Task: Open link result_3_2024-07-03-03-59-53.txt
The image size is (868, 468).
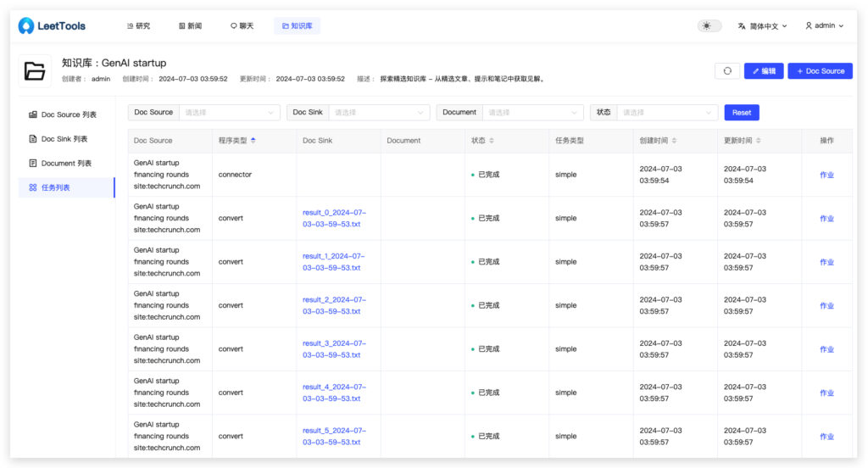Action: coord(334,349)
